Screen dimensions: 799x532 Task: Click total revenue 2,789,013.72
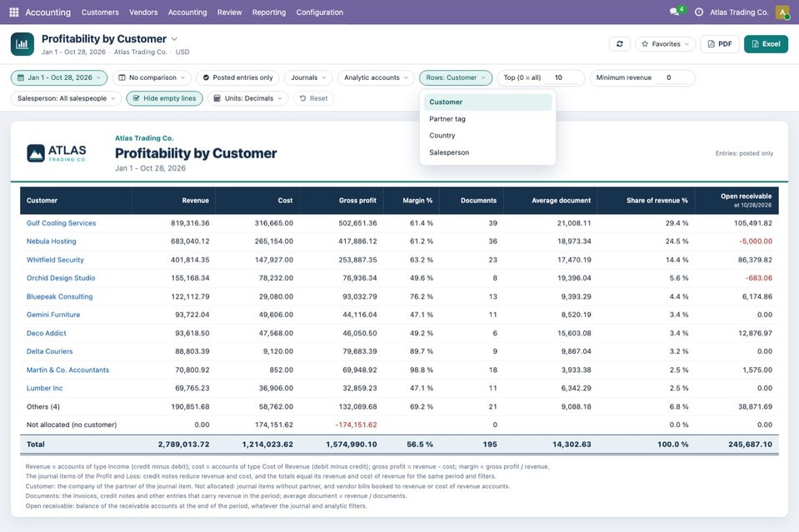(x=183, y=444)
